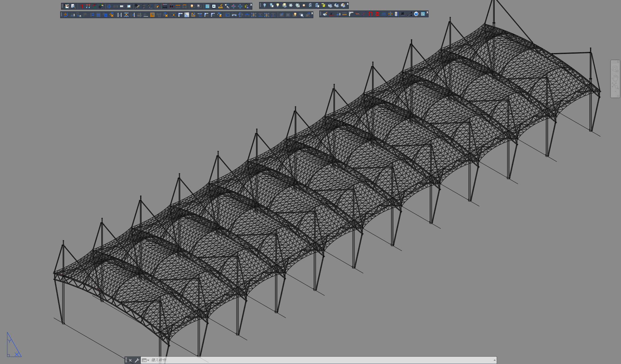Click the red rectangle frame icon

coord(370,14)
